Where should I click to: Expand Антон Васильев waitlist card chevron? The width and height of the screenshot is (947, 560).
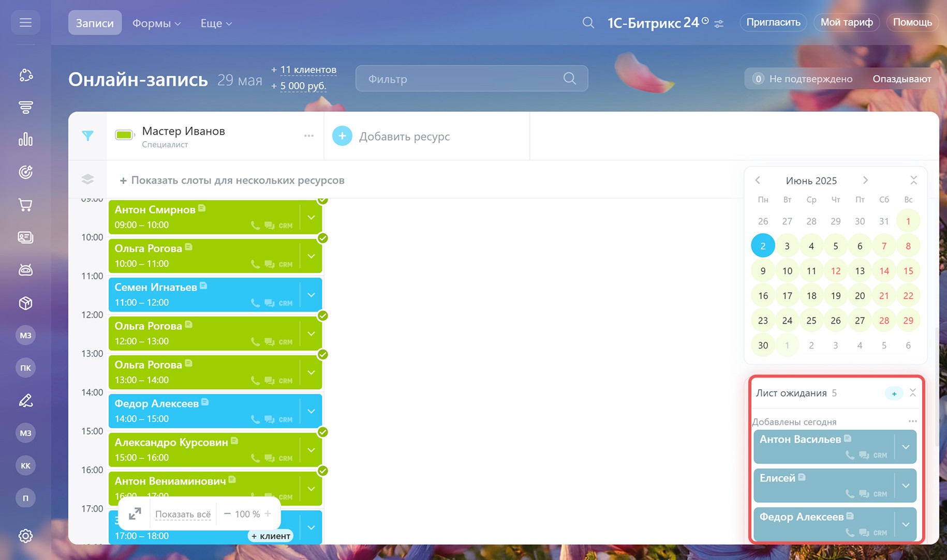tap(906, 447)
